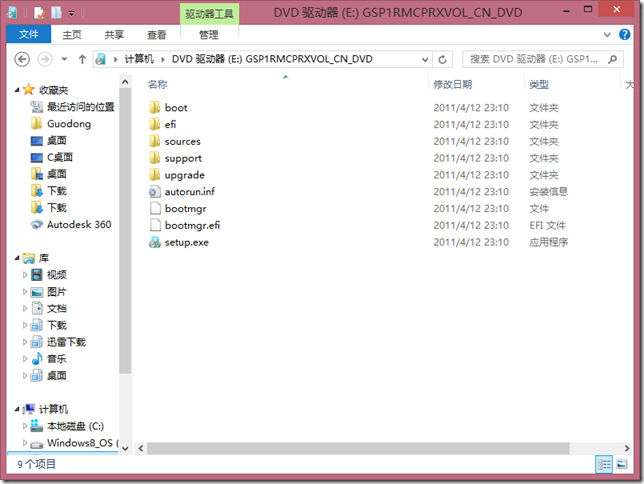
Task: Click the setup.exe type 应用程序 cell
Action: [548, 242]
